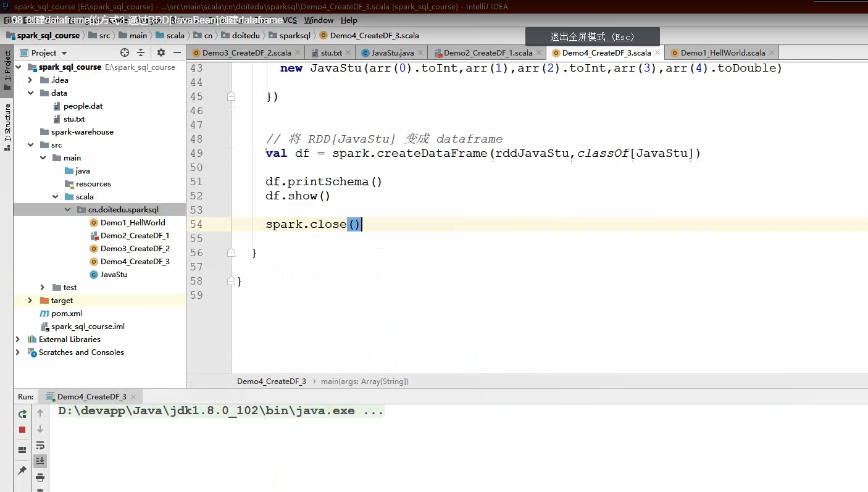Open Demo2_CreateDF_1 in the project tree
The image size is (868, 492).
pyautogui.click(x=135, y=236)
